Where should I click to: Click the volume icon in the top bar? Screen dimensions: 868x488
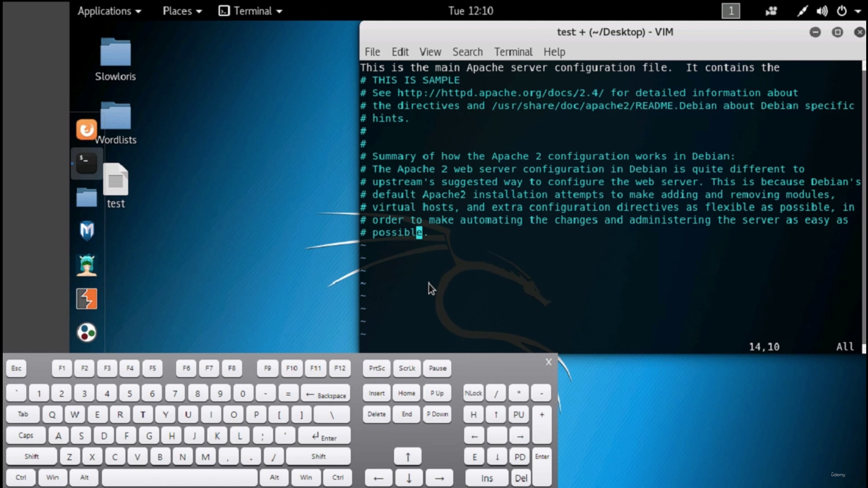tap(822, 11)
